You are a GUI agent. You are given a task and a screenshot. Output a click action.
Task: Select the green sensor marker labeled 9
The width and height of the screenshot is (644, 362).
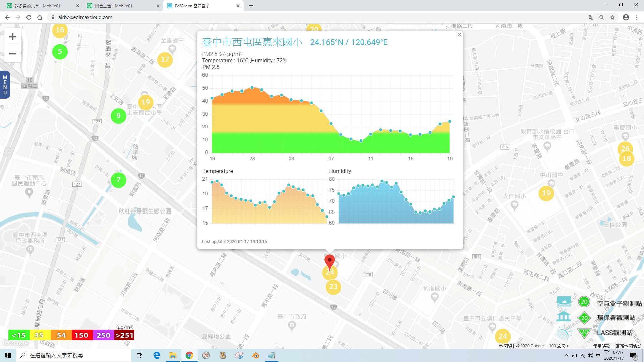coord(118,116)
